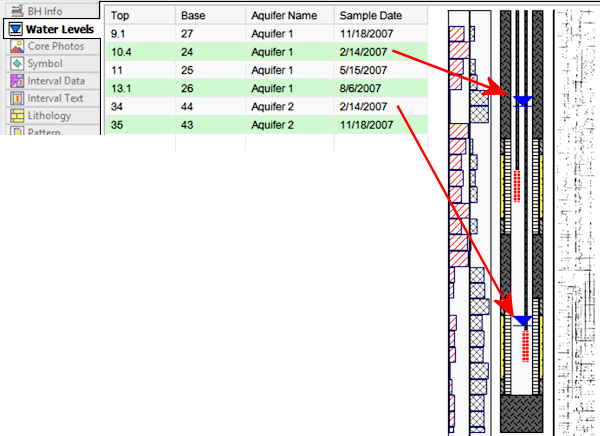Click the Aquifer 2 cell in the last row

289,125
